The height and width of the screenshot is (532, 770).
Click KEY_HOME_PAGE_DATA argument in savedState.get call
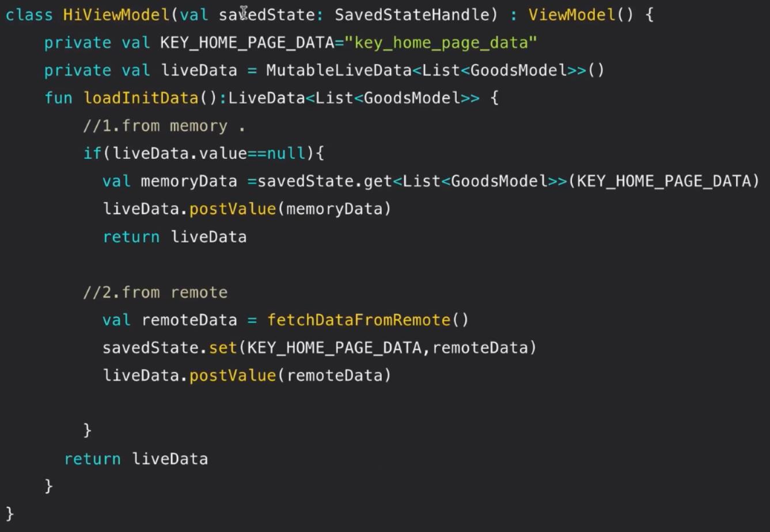point(664,181)
